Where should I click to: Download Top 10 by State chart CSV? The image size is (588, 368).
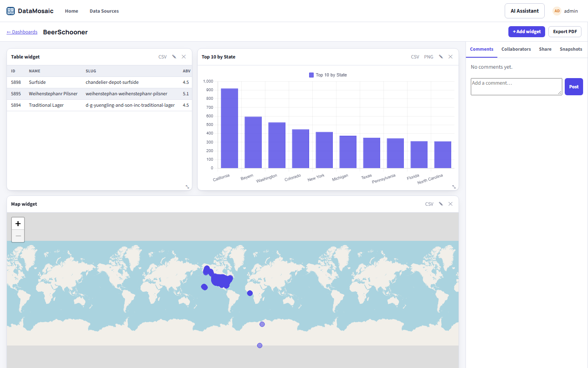point(415,57)
